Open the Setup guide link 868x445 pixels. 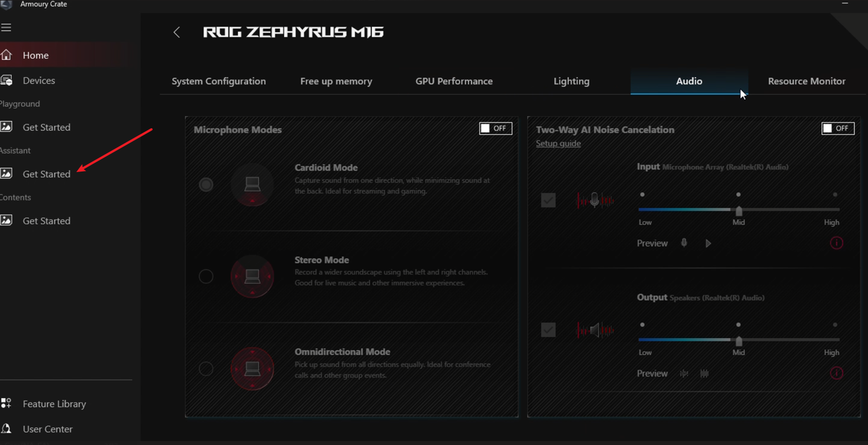click(558, 144)
